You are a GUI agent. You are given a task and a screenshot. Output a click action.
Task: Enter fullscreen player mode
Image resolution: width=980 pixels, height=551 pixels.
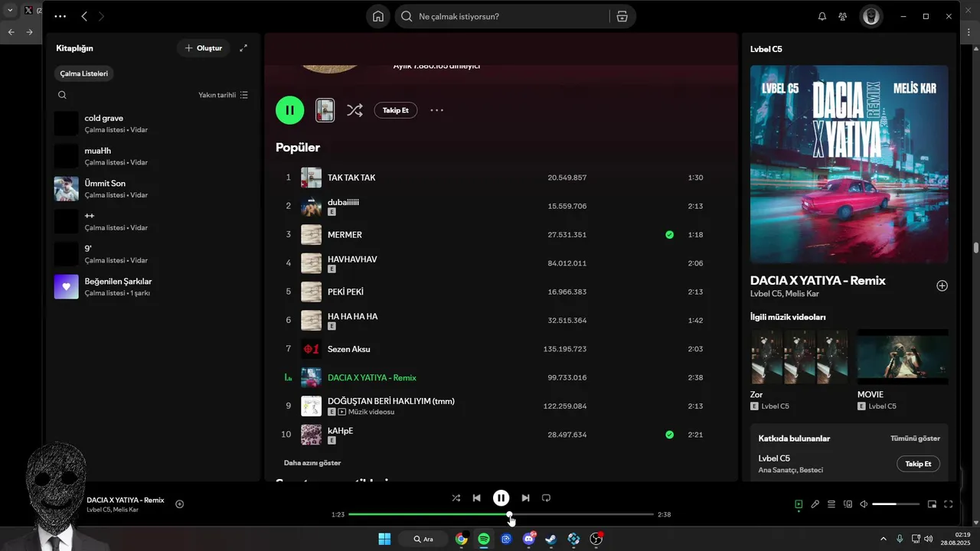(948, 504)
